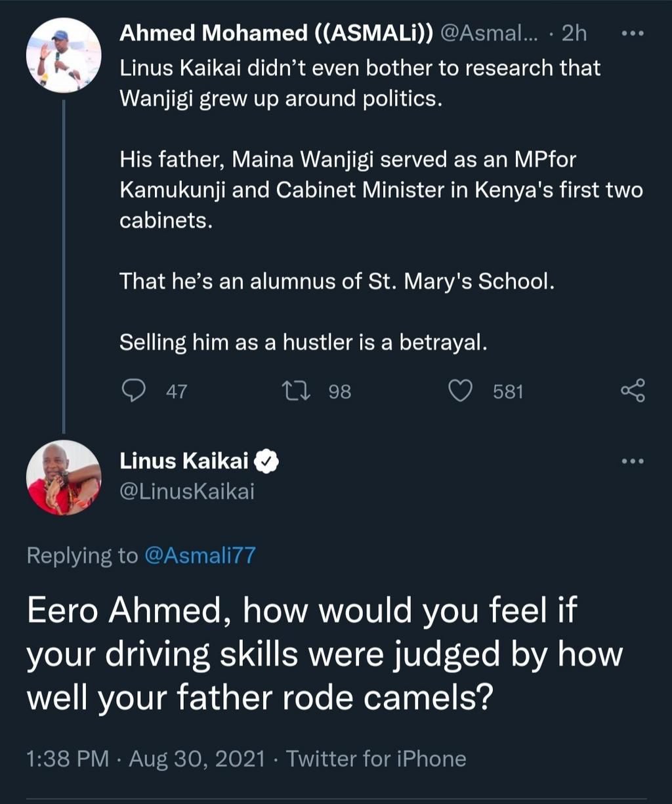Click the reply text about riding camels
The height and width of the screenshot is (804, 672).
pos(324,655)
